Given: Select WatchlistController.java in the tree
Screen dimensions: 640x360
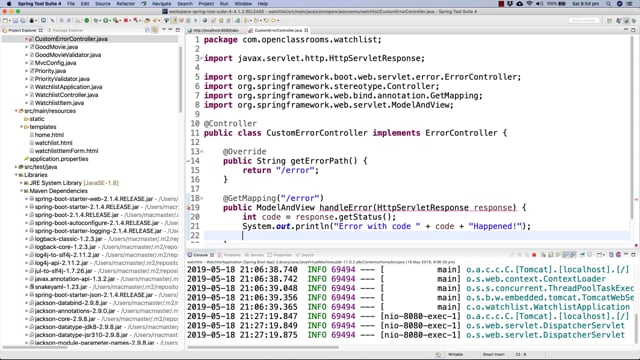Looking at the screenshot, I should [x=66, y=95].
